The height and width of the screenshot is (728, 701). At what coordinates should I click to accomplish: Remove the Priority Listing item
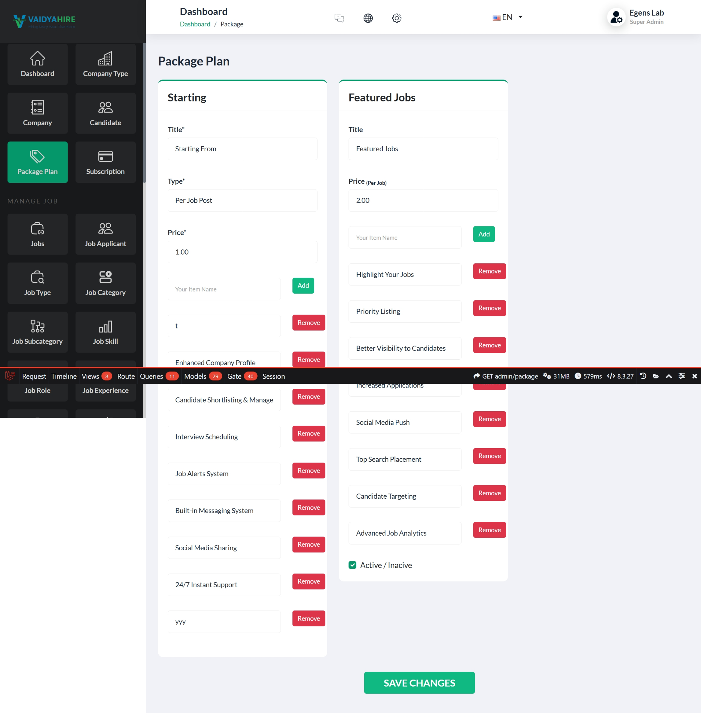click(489, 308)
